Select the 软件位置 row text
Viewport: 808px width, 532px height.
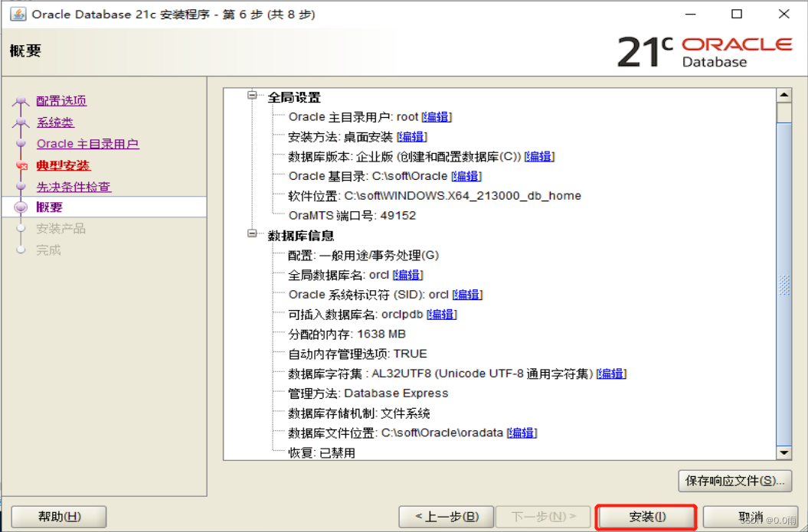coord(434,196)
